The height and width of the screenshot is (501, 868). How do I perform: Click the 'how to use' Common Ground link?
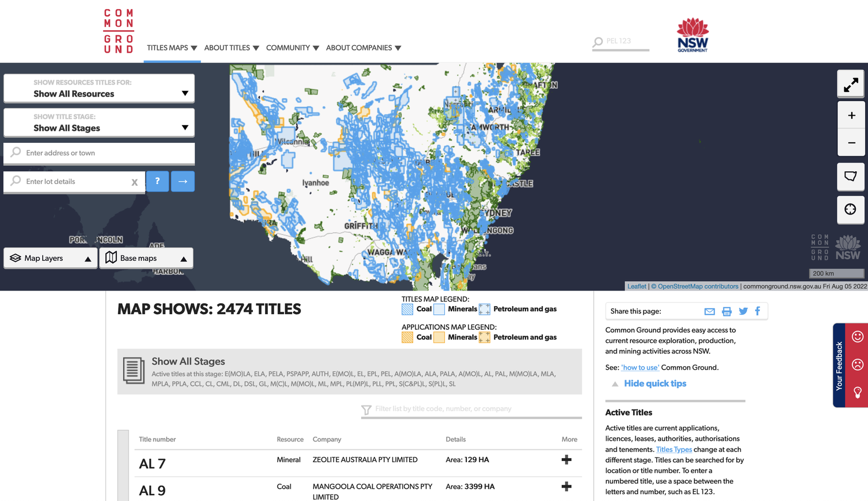tap(639, 367)
